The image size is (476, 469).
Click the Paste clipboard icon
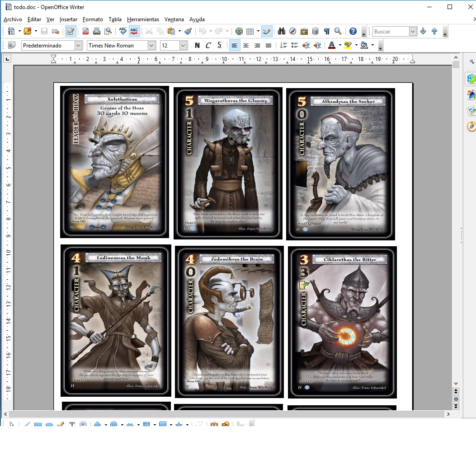[171, 31]
